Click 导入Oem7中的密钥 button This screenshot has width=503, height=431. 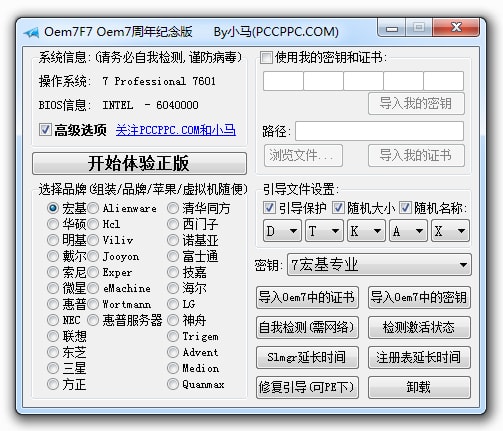419,297
